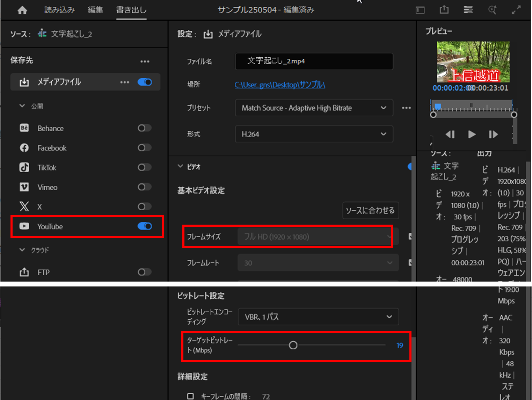This screenshot has width=532, height=400.
Task: Click the ソースに合わせる button
Action: tap(370, 210)
